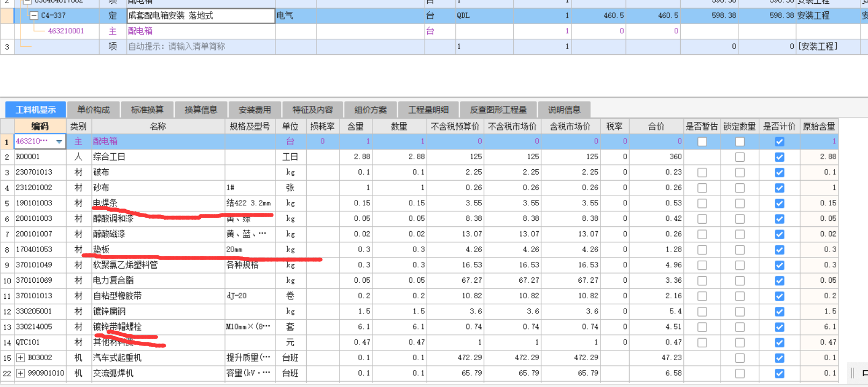Collapse the C4-337 tree node

coord(33,16)
